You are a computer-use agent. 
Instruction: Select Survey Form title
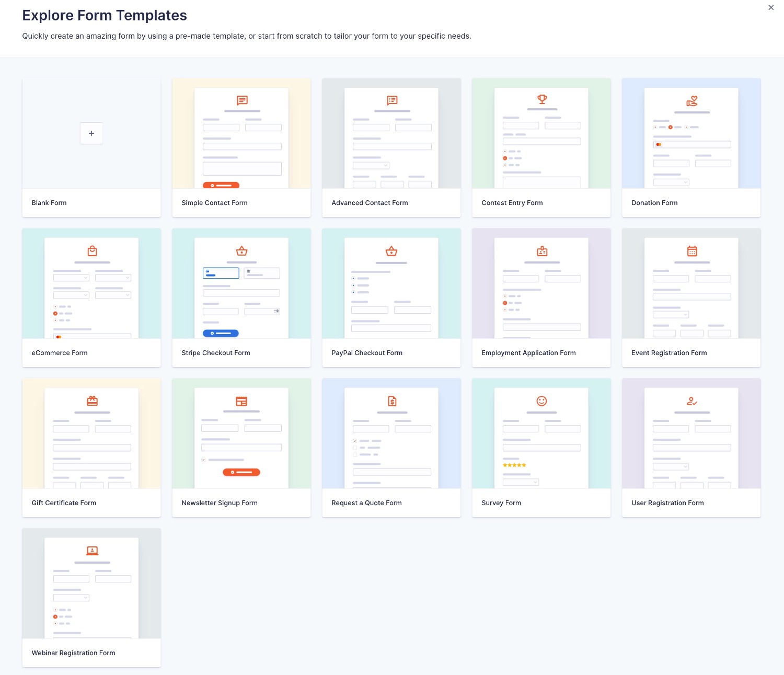click(501, 503)
